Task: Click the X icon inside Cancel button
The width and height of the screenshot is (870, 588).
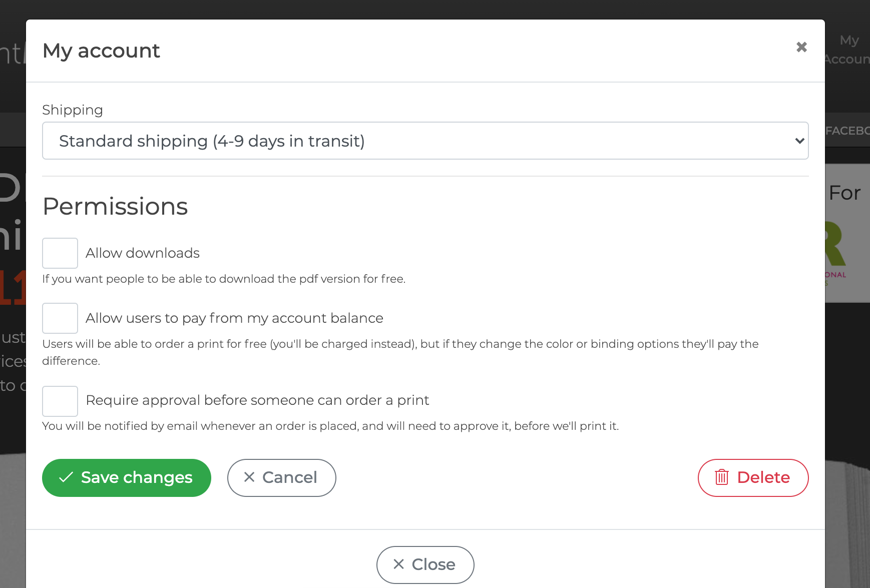Action: [249, 477]
